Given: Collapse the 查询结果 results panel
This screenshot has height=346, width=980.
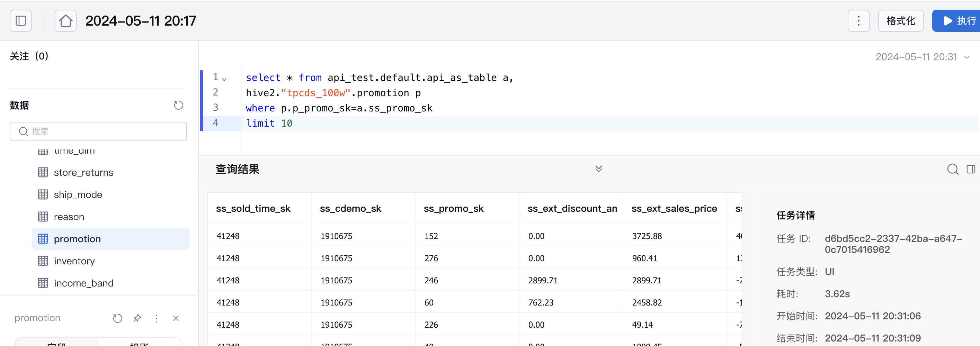Looking at the screenshot, I should tap(598, 169).
